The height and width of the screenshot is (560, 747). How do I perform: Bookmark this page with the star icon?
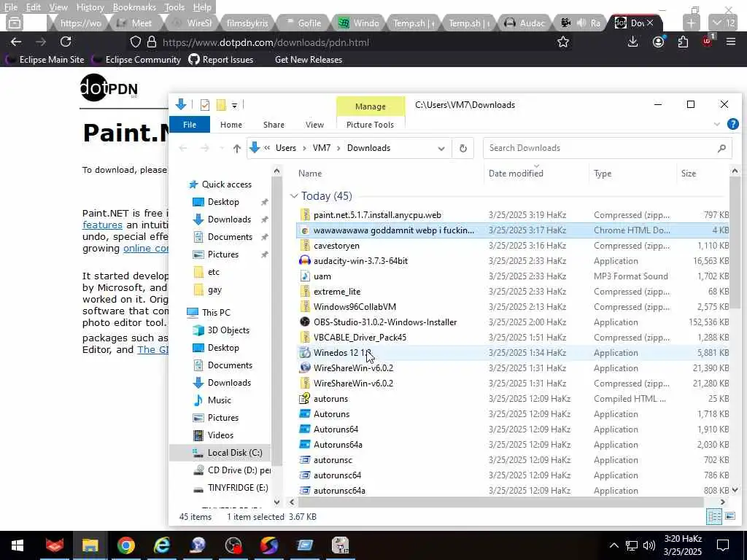click(563, 42)
